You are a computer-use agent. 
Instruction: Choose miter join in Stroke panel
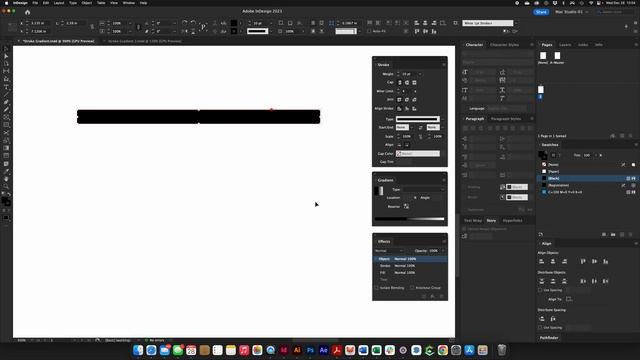click(400, 100)
